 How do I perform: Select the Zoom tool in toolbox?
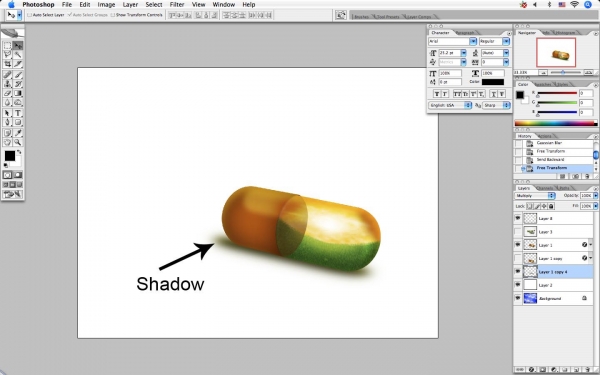[x=18, y=142]
